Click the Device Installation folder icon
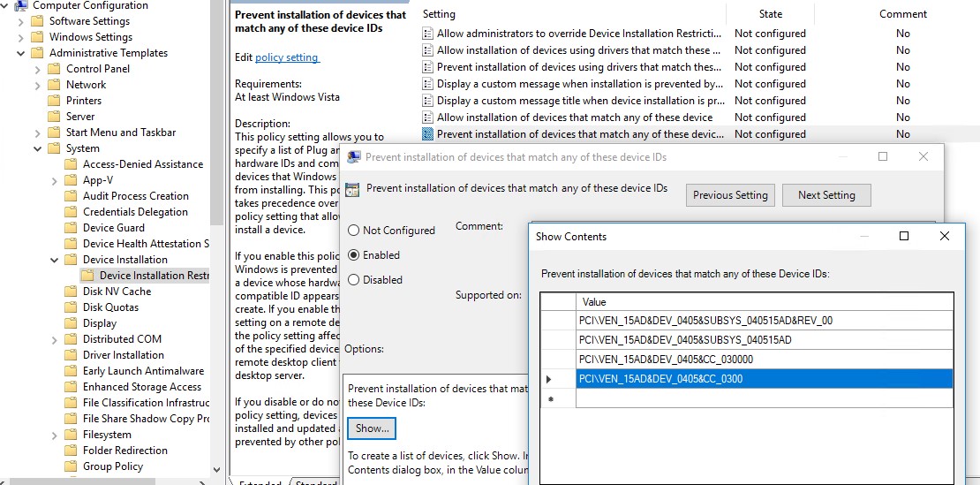This screenshot has width=980, height=485. coord(72,260)
